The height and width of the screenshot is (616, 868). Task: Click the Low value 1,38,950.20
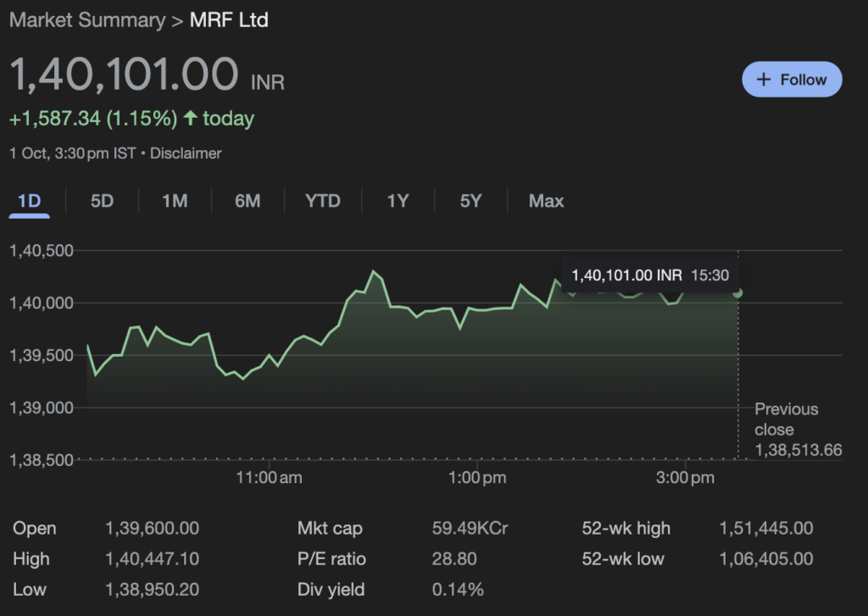click(153, 590)
